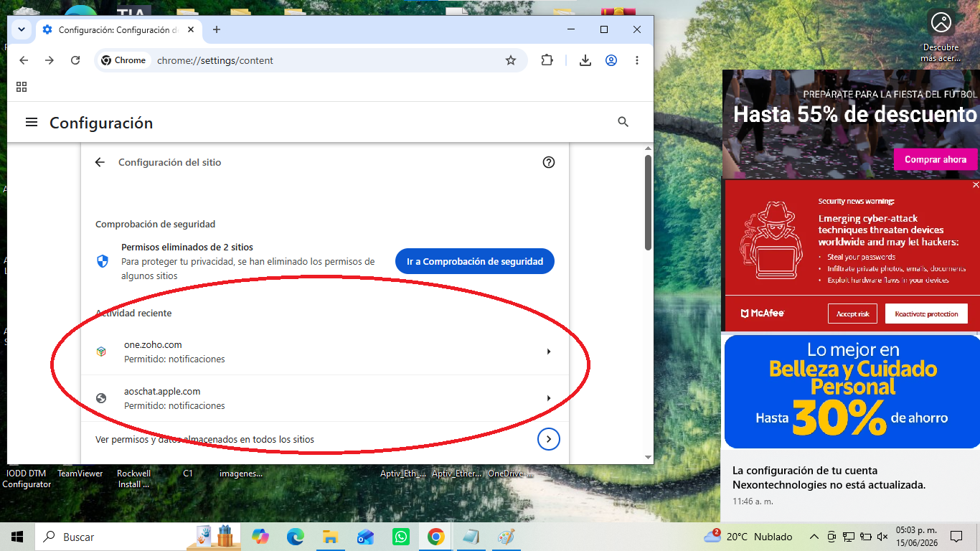
Task: Open the apps grid in the bookmarks bar
Action: click(22, 87)
